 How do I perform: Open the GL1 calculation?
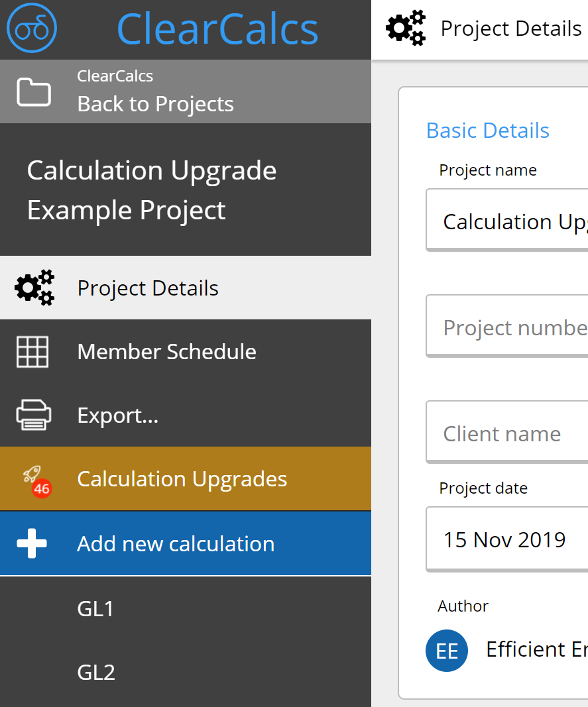(186, 609)
